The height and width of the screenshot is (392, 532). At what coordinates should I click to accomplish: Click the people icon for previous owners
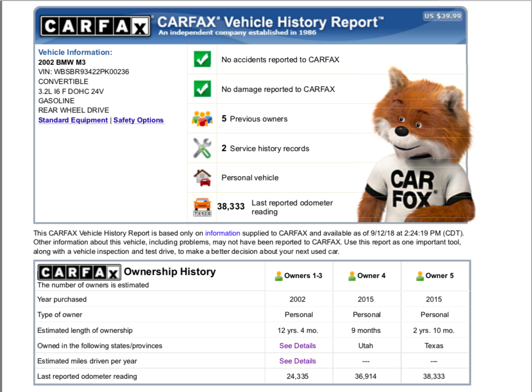[202, 118]
